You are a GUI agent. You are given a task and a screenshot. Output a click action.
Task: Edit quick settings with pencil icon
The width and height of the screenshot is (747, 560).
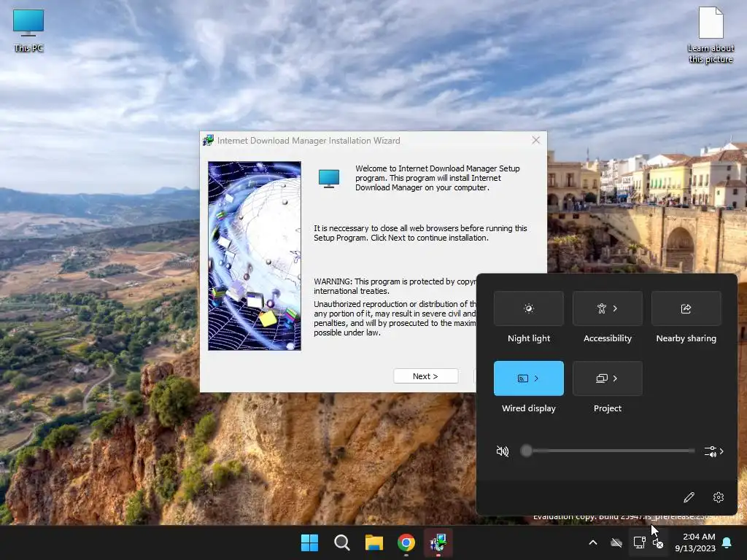[689, 497]
